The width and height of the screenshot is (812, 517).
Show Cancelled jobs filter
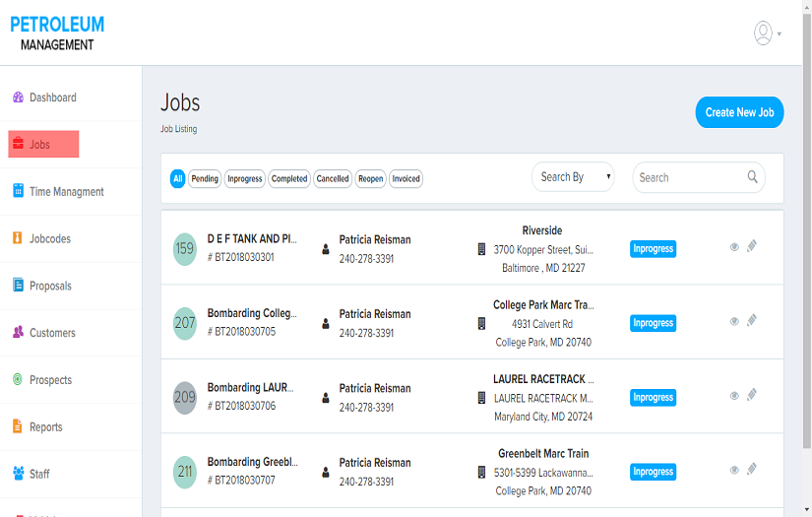(x=333, y=178)
